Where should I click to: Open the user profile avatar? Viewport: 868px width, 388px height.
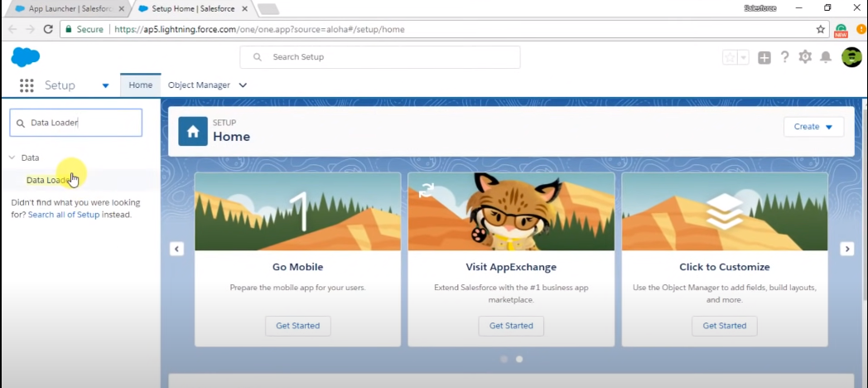851,57
